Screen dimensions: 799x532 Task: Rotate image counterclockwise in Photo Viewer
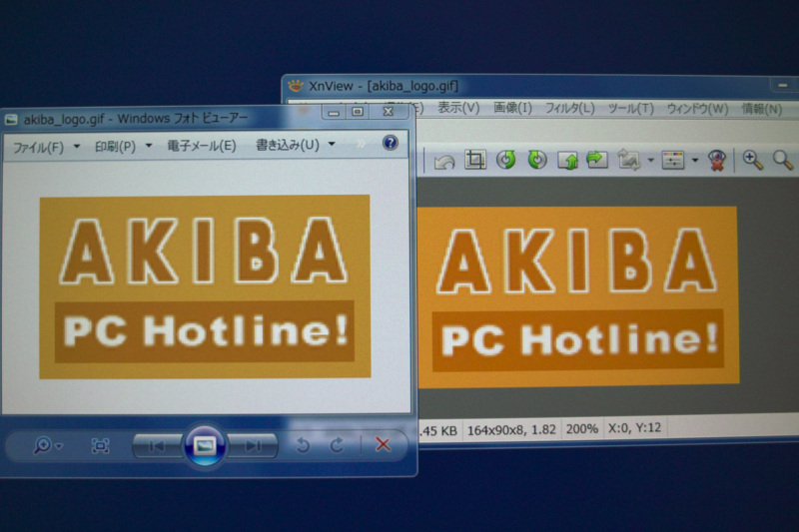click(303, 445)
